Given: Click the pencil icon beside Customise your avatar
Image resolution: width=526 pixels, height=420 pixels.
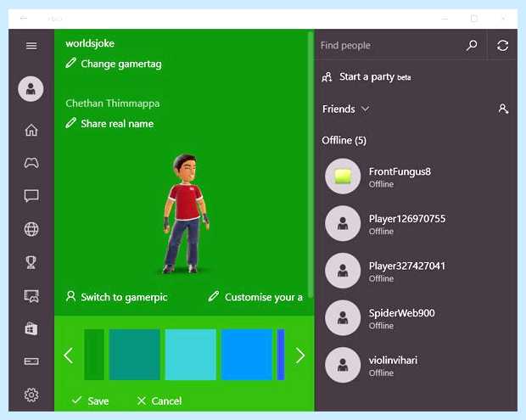Looking at the screenshot, I should coord(213,297).
